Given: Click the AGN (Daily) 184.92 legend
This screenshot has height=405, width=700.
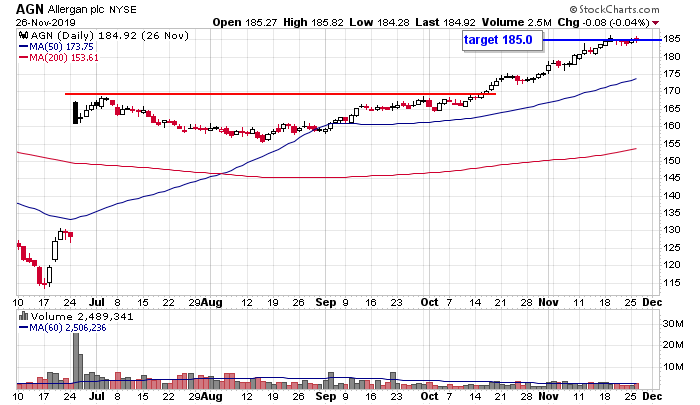Looking at the screenshot, I should click(109, 35).
